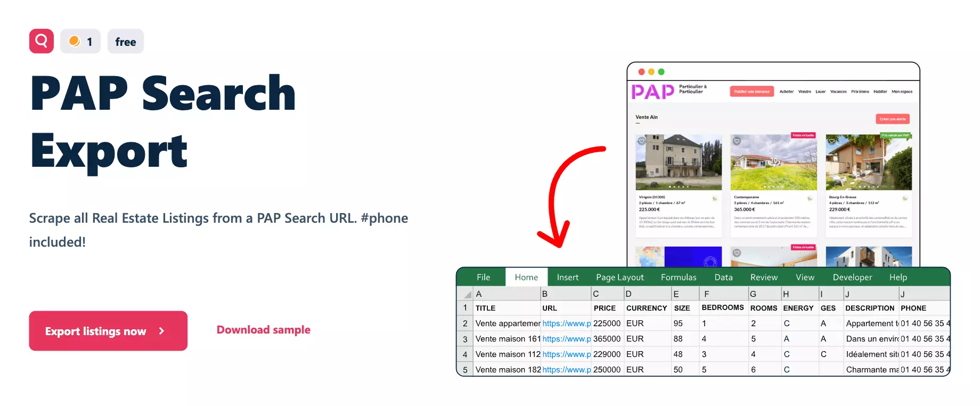Click the price cell "250000"
This screenshot has height=406, width=980.
[607, 370]
